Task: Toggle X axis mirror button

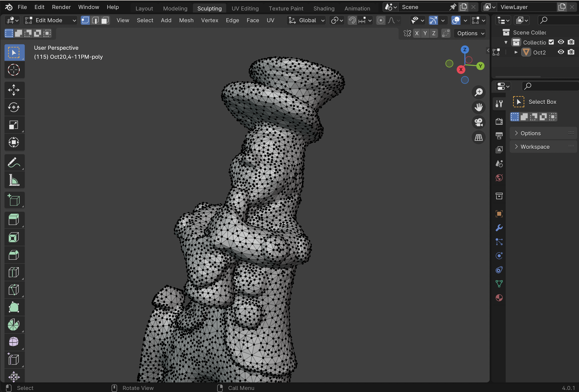Action: click(417, 33)
